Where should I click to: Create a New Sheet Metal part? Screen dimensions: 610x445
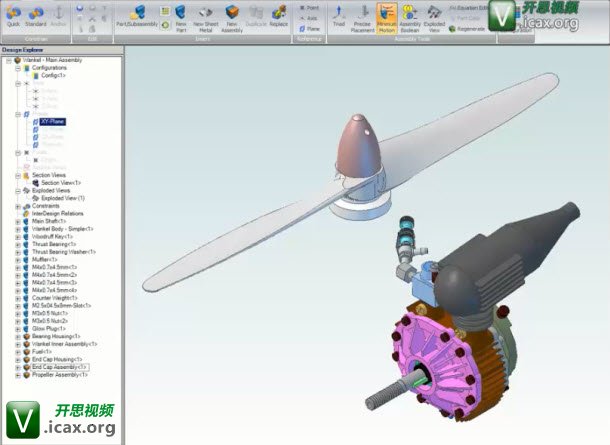205,18
